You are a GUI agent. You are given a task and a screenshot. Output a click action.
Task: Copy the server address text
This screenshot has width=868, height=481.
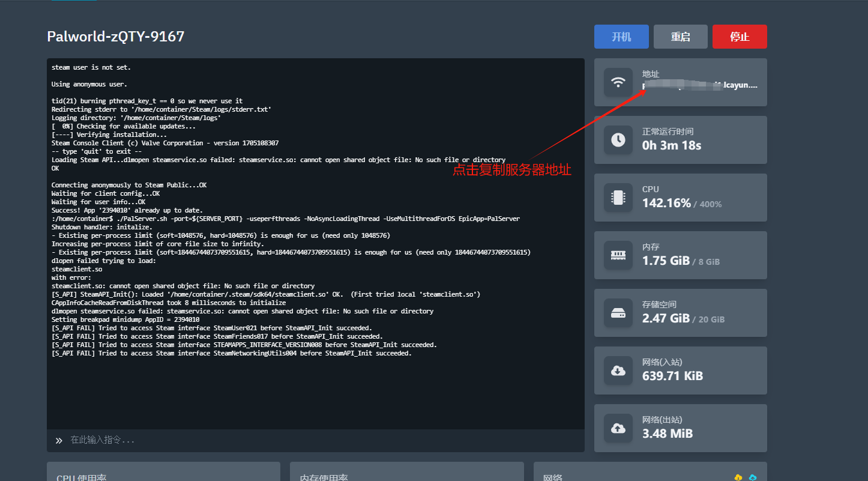point(700,86)
